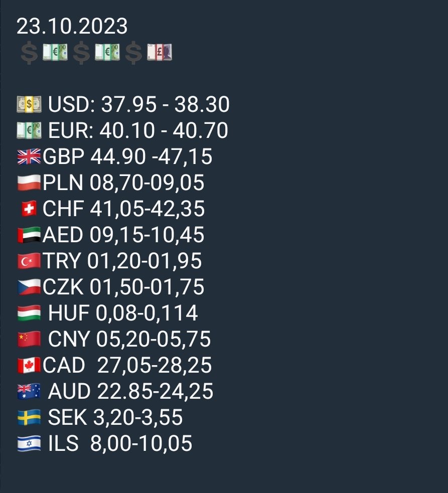
Task: Click the Czech flag next to CZK
Action: click(29, 287)
